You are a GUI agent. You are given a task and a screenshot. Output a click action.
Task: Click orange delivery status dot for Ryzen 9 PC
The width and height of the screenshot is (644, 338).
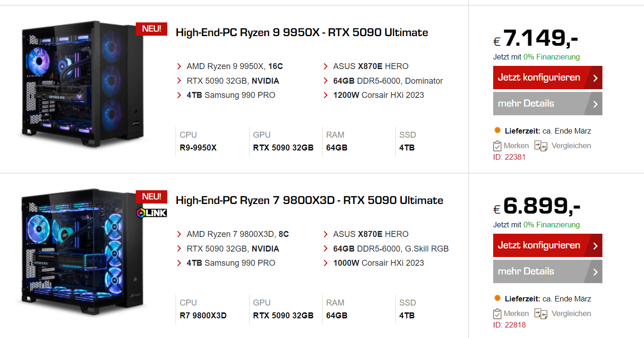[x=498, y=130]
